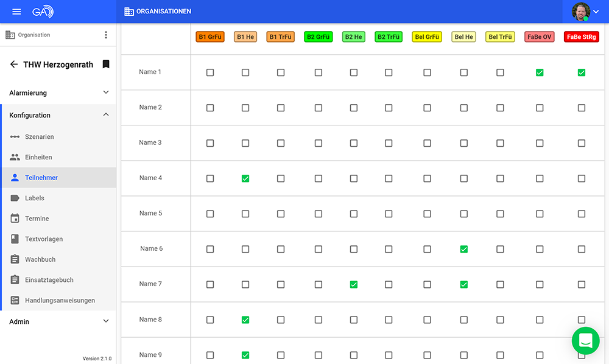Click the three-dot Organisation options menu
Screen dimensions: 609x364
105,35
